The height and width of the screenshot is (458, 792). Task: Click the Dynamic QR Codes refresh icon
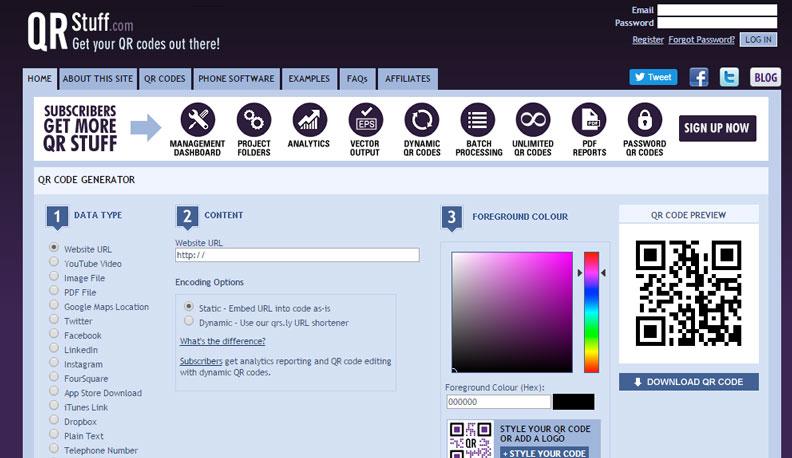tap(422, 120)
